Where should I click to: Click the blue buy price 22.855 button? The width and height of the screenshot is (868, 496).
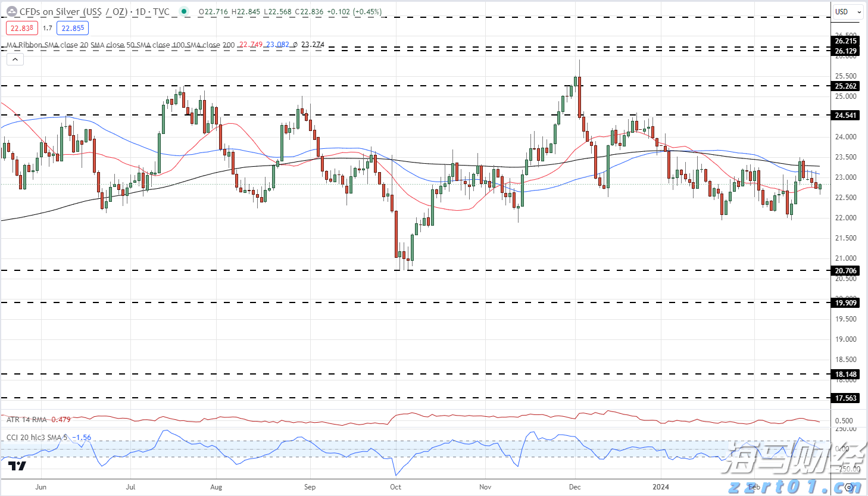click(73, 28)
